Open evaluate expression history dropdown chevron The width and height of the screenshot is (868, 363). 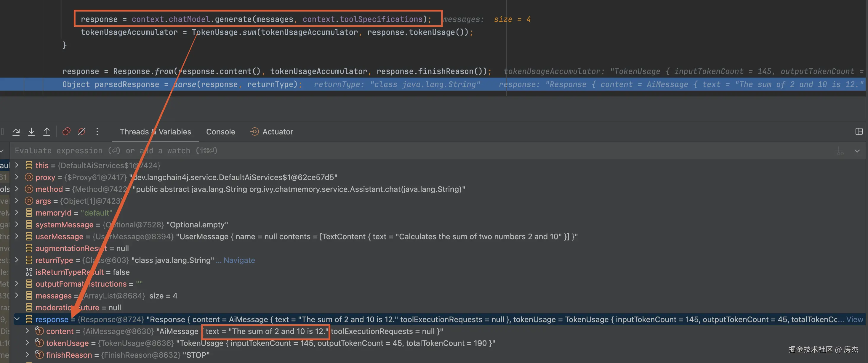[857, 151]
